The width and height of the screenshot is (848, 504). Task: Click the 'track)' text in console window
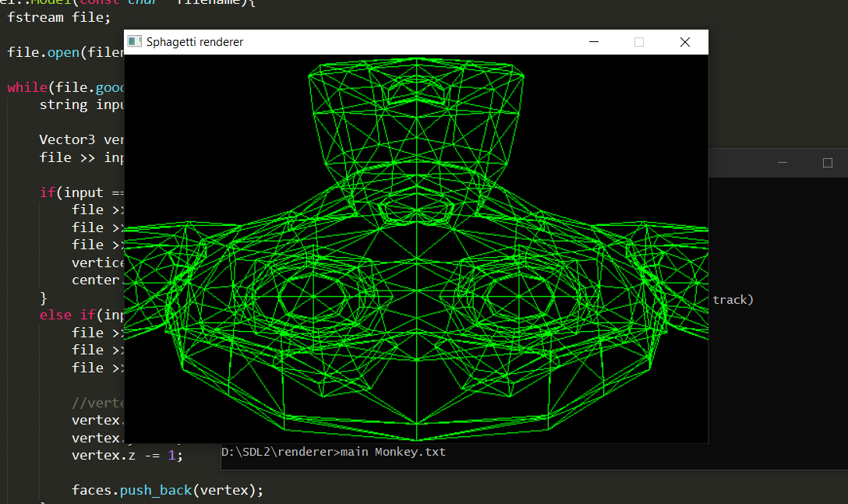pos(733,300)
